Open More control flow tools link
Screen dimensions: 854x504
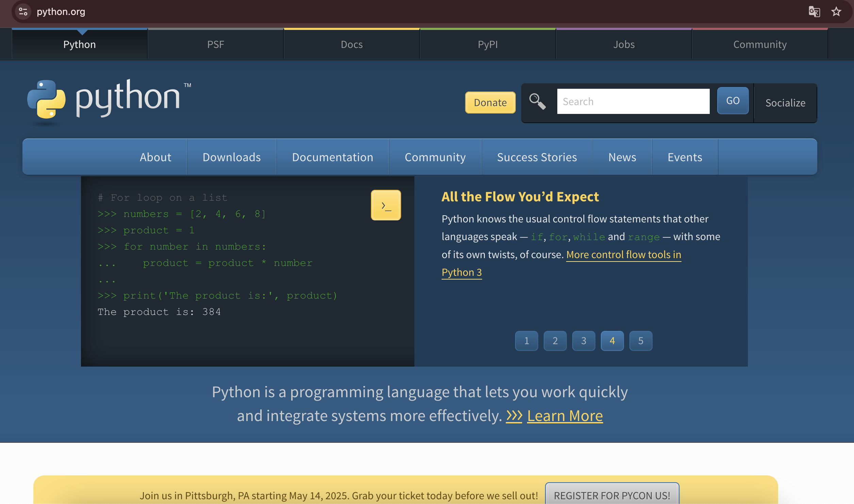click(x=623, y=254)
